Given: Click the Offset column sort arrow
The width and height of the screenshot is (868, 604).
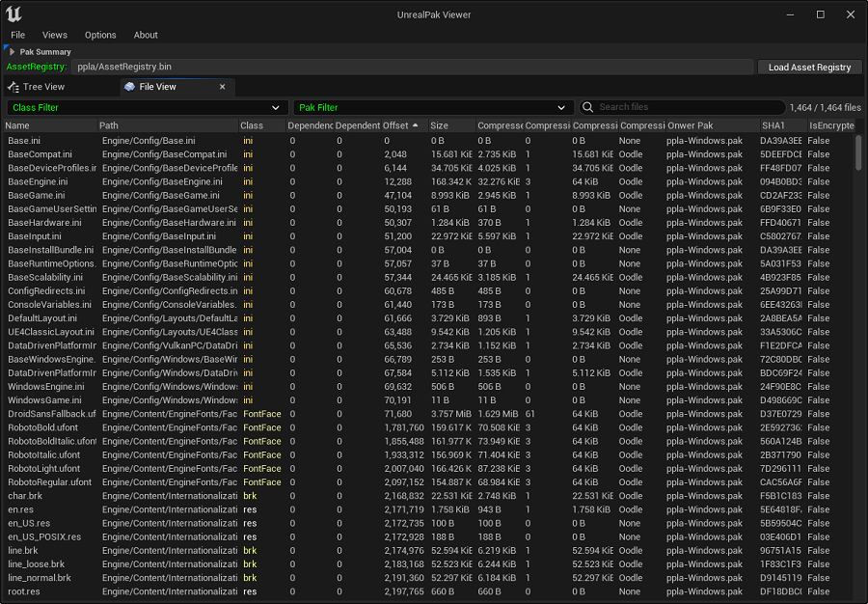Looking at the screenshot, I should pos(415,125).
